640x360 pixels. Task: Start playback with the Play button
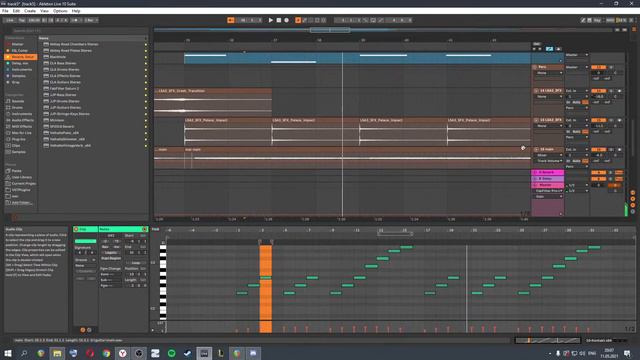click(271, 20)
